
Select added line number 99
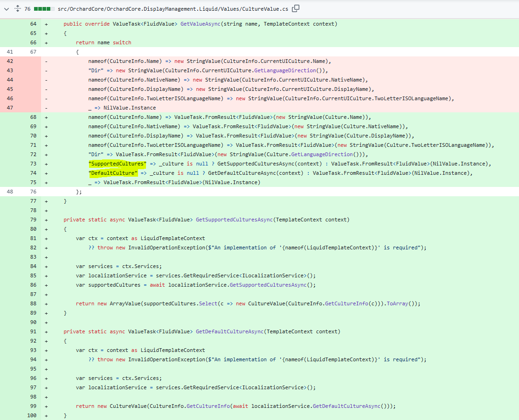[33, 406]
